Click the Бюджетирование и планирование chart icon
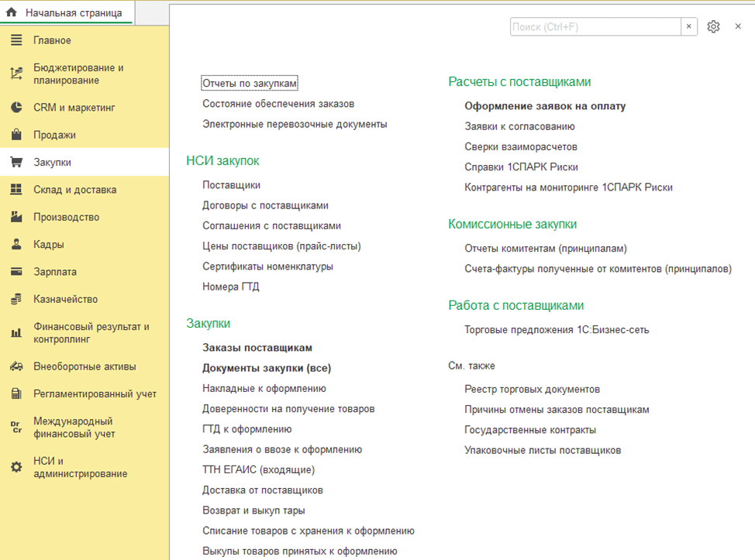 pyautogui.click(x=16, y=74)
